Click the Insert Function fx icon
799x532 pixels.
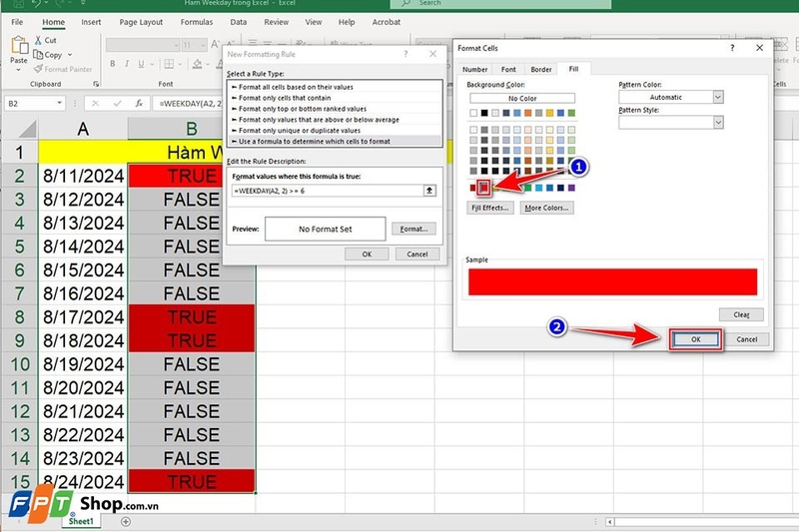(x=139, y=104)
